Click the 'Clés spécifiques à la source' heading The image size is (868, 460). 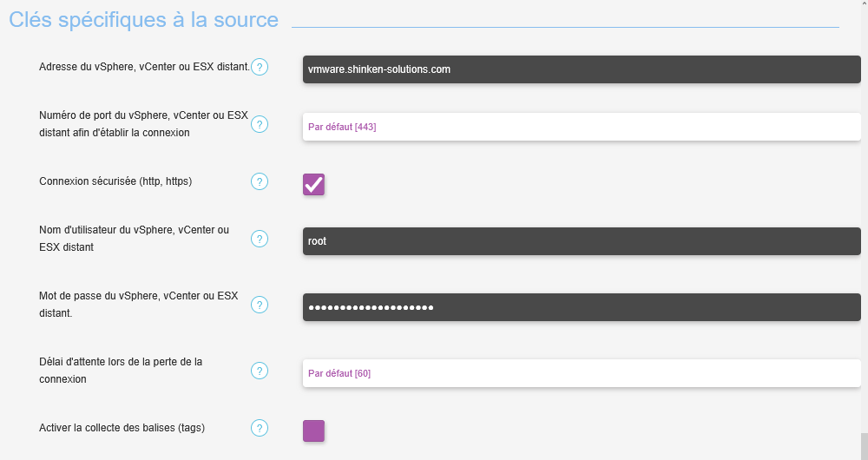[144, 20]
